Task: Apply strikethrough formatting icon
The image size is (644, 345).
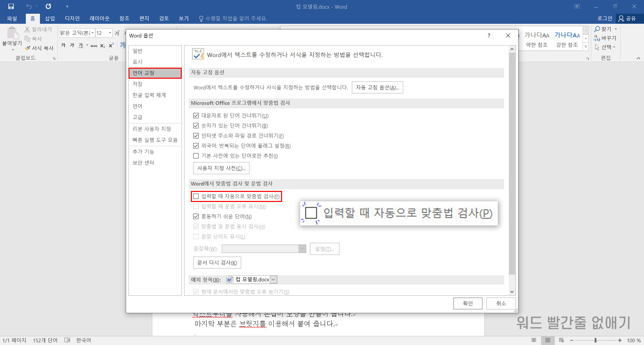Action: 94,46
